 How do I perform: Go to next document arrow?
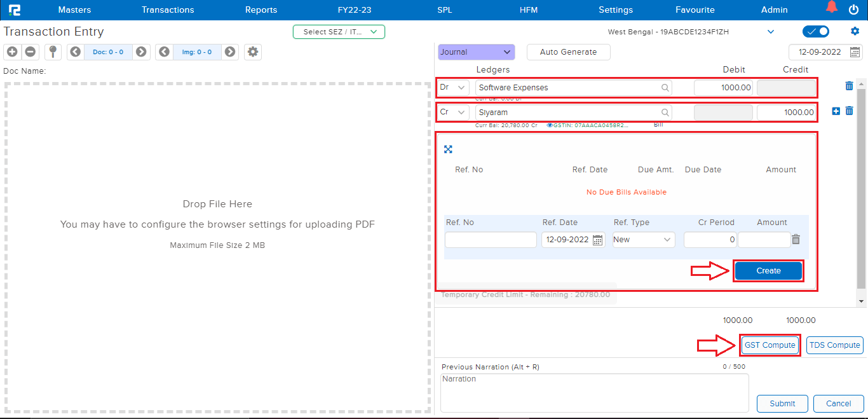(x=141, y=52)
